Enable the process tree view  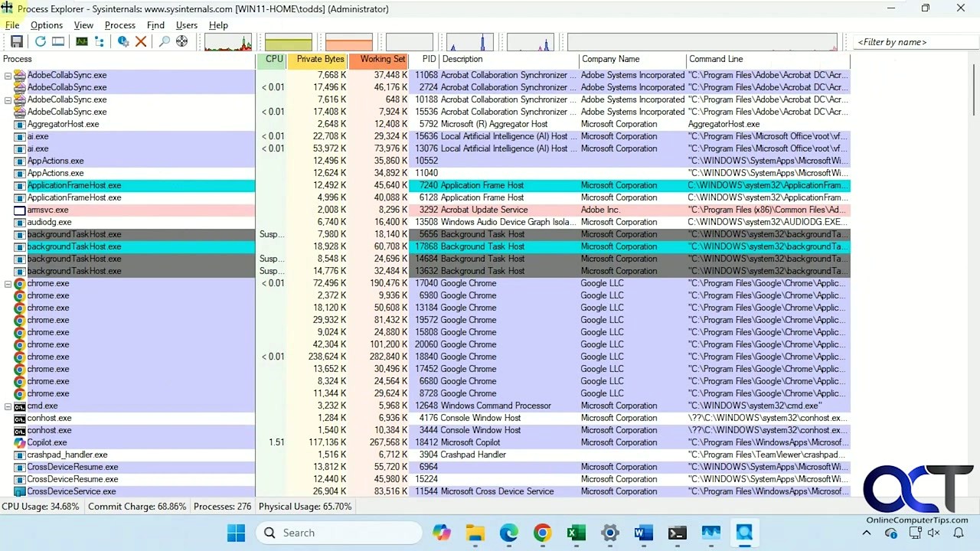(x=99, y=41)
